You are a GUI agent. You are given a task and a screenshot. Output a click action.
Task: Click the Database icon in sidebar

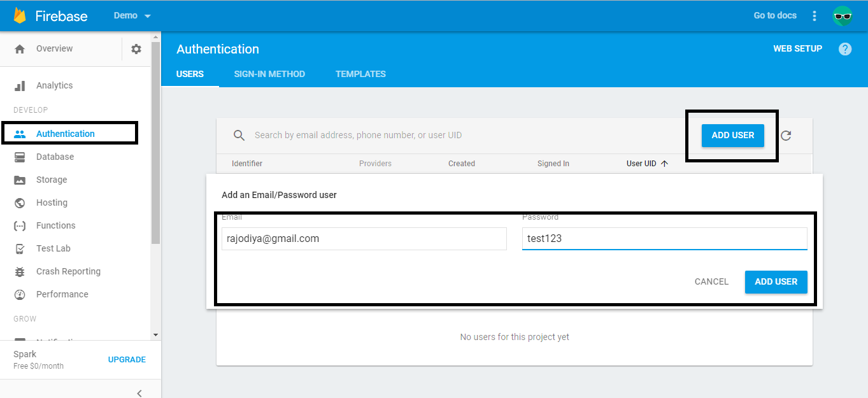point(20,157)
